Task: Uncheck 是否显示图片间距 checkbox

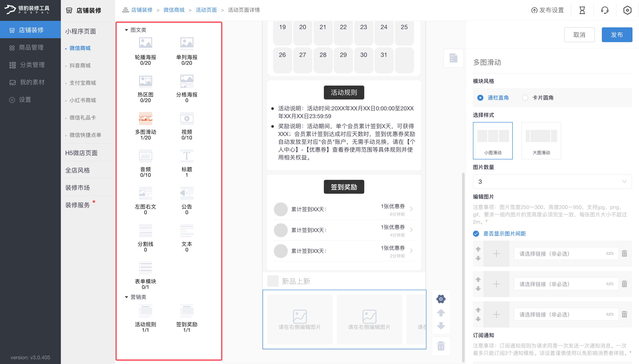Action: 476,233
